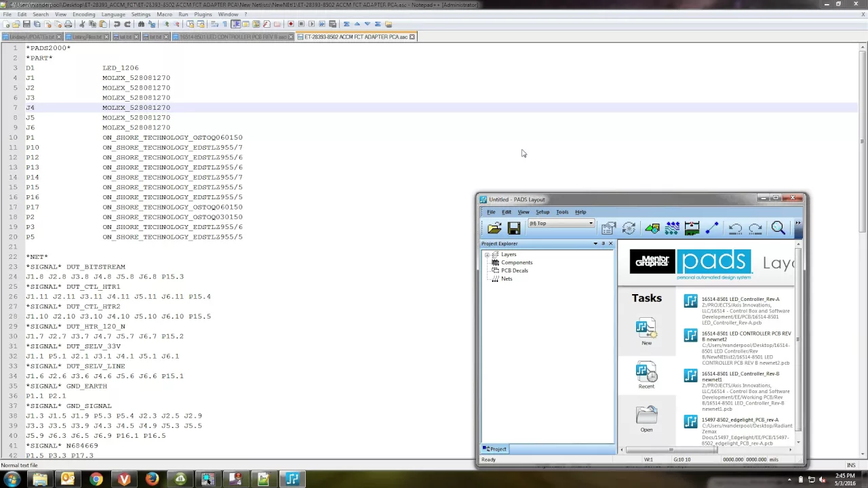
Task: Click the Undo arrow in PADS Layout toolbar
Action: point(735,228)
